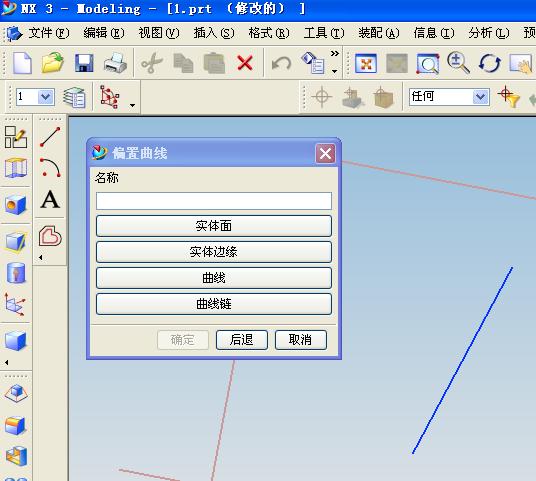Expand curve toolbar with small left arrow
The width and height of the screenshot is (536, 481).
coord(41,257)
